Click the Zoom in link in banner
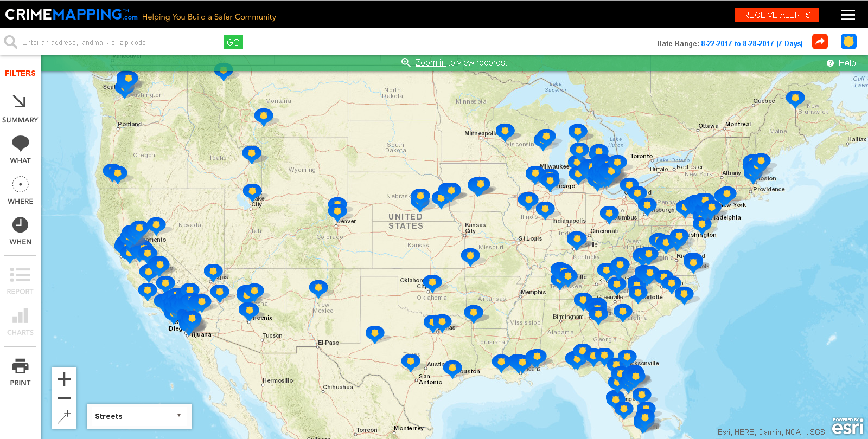The height and width of the screenshot is (439, 868). (x=431, y=63)
